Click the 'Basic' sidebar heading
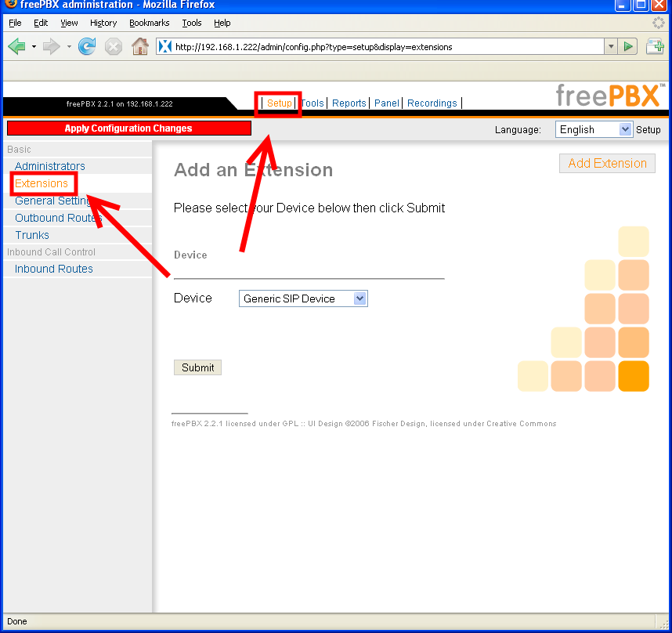This screenshot has height=633, width=672. [20, 150]
